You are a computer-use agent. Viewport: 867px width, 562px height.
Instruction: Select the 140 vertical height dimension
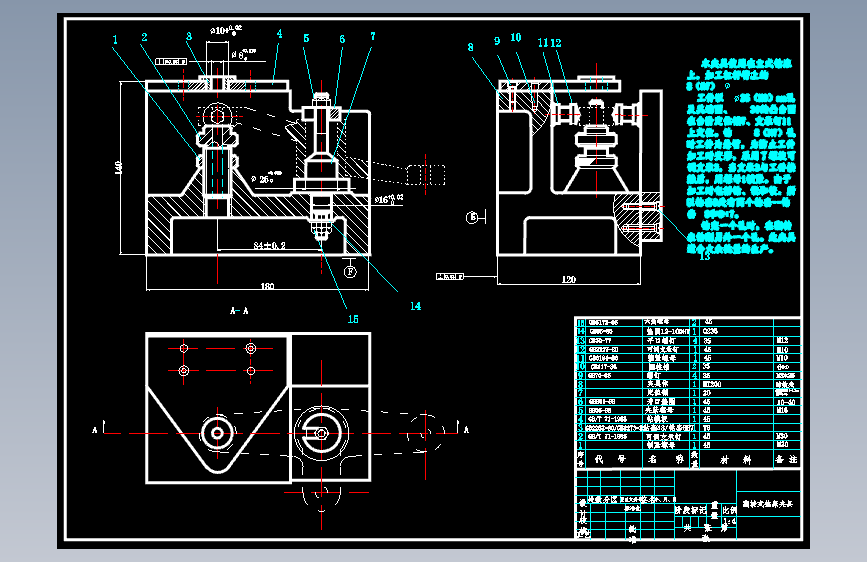pyautogui.click(x=118, y=168)
